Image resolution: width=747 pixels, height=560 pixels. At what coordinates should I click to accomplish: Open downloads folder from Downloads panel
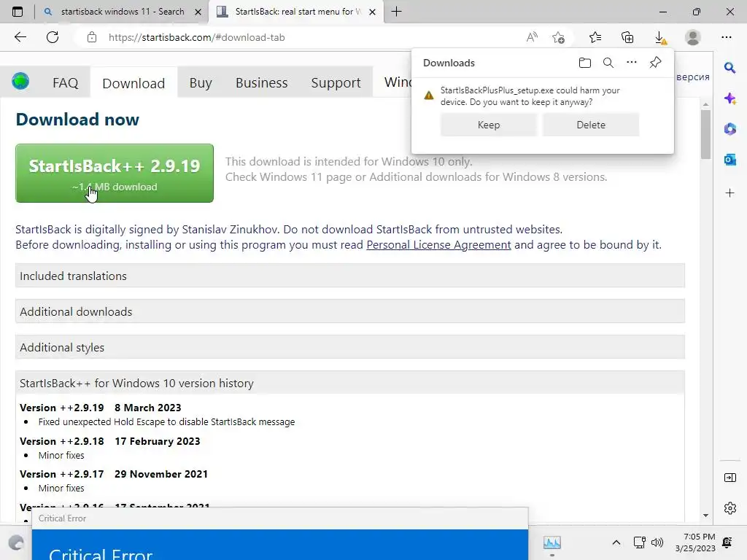click(x=584, y=63)
